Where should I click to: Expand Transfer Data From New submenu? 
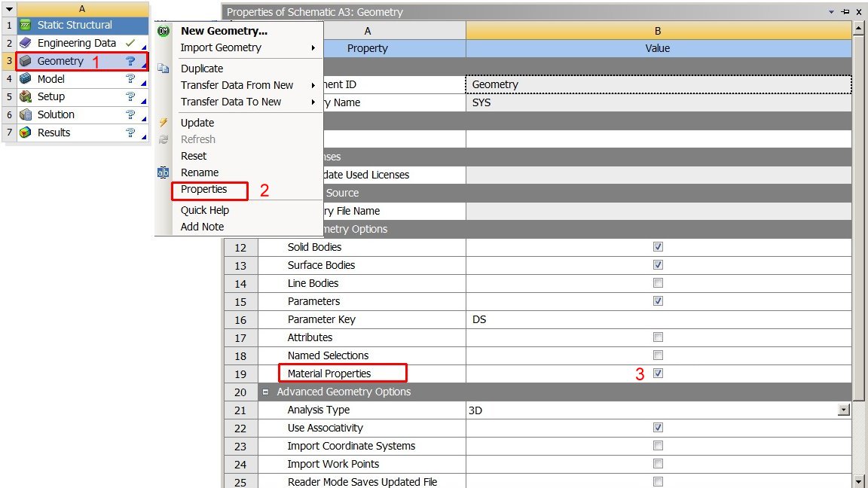coord(313,85)
